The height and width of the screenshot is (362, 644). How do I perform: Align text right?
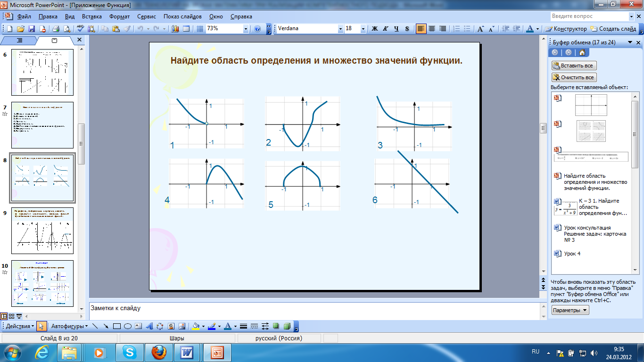tap(443, 29)
